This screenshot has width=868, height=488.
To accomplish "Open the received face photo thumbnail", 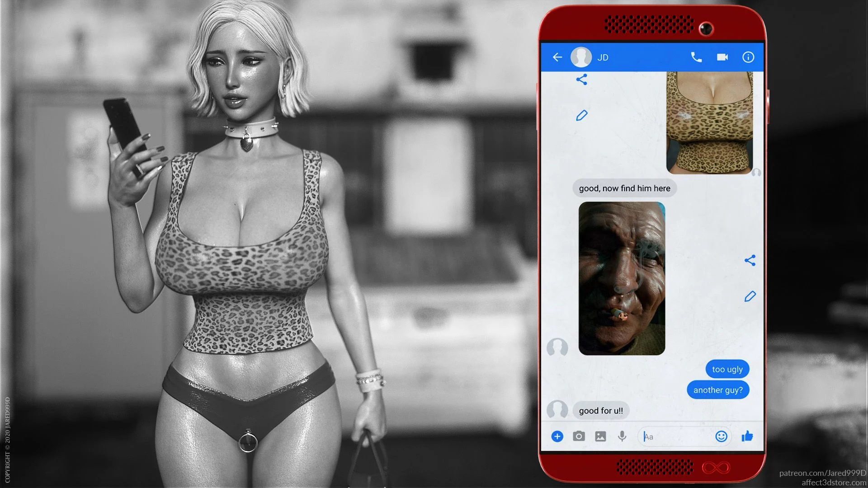I will pyautogui.click(x=622, y=278).
